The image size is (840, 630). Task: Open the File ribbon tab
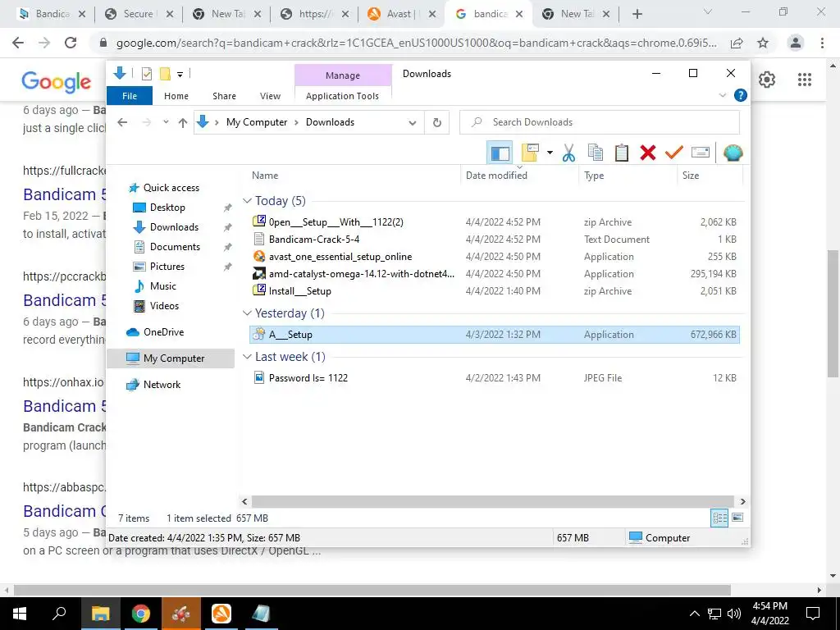point(130,96)
